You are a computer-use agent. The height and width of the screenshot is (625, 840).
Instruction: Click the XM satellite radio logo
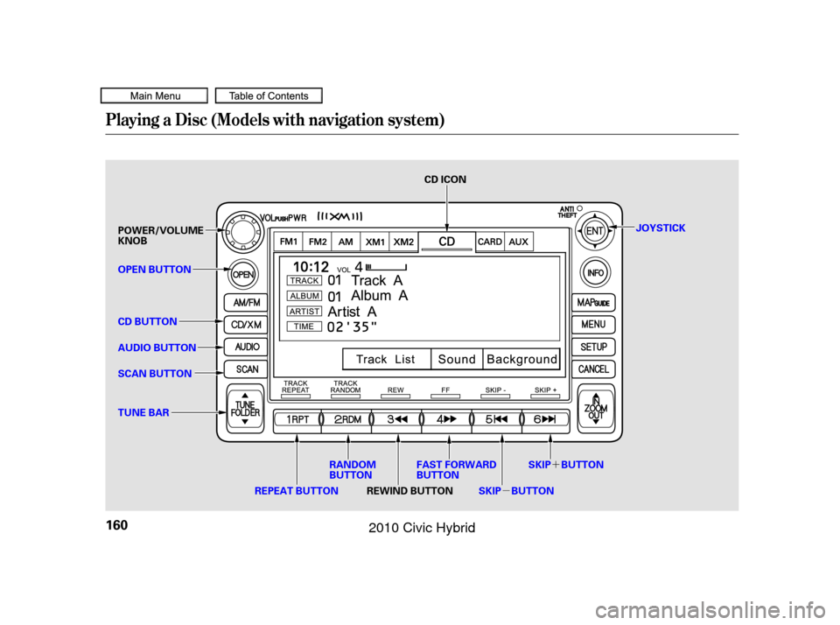[340, 216]
